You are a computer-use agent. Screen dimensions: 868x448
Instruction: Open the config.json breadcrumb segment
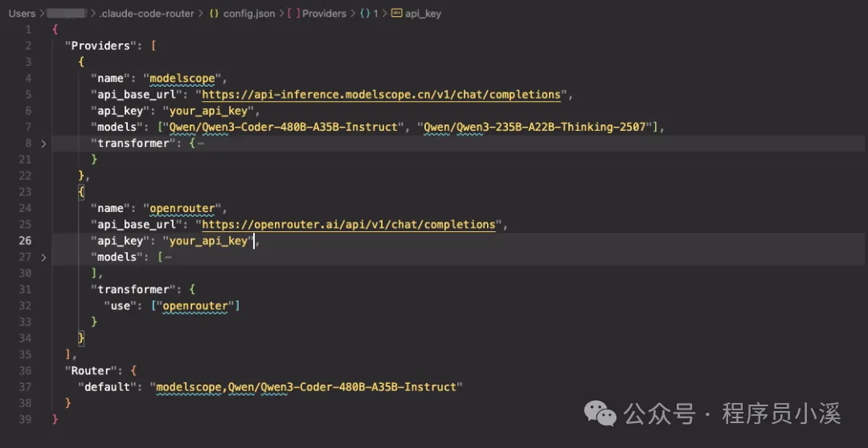(x=249, y=14)
